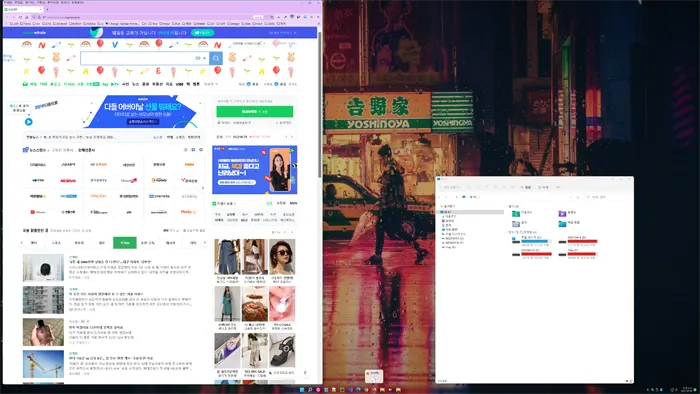Image resolution: width=700 pixels, height=394 pixels.
Task: Click the YTN logo in newsstand
Action: [x=38, y=180]
